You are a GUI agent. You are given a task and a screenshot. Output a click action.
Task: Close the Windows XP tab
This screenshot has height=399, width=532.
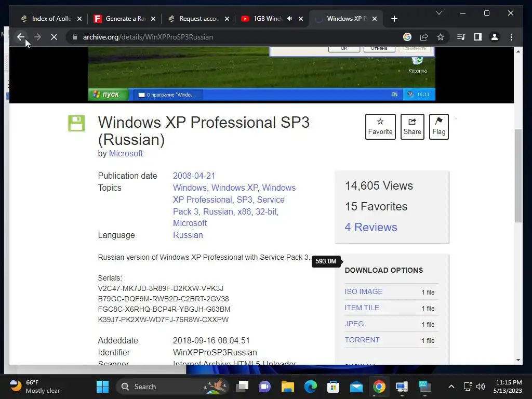374,19
